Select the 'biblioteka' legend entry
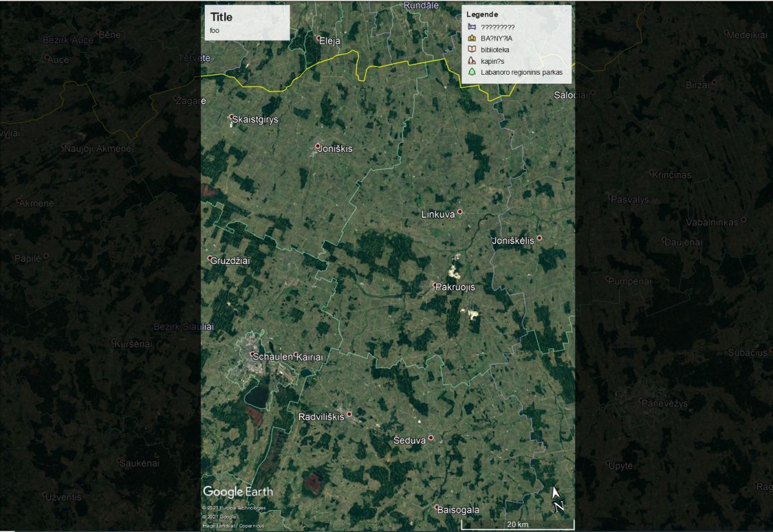773x532 pixels. point(495,50)
